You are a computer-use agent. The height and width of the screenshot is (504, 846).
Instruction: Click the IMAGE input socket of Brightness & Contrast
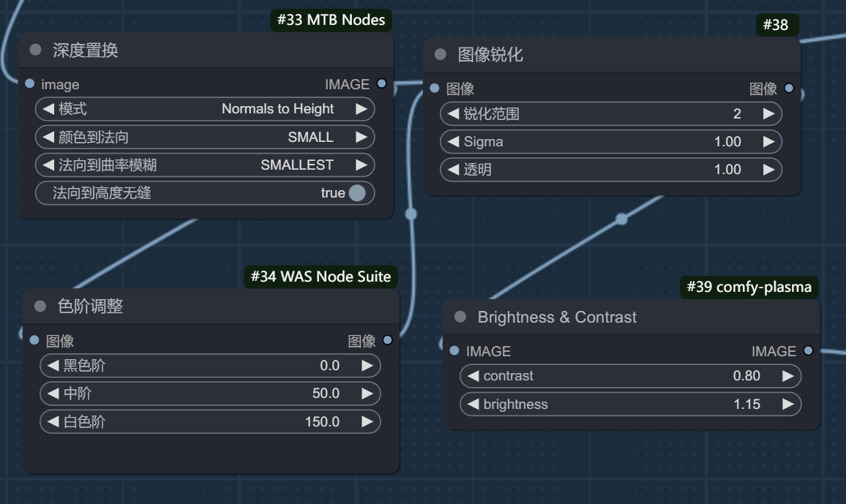[x=454, y=351]
